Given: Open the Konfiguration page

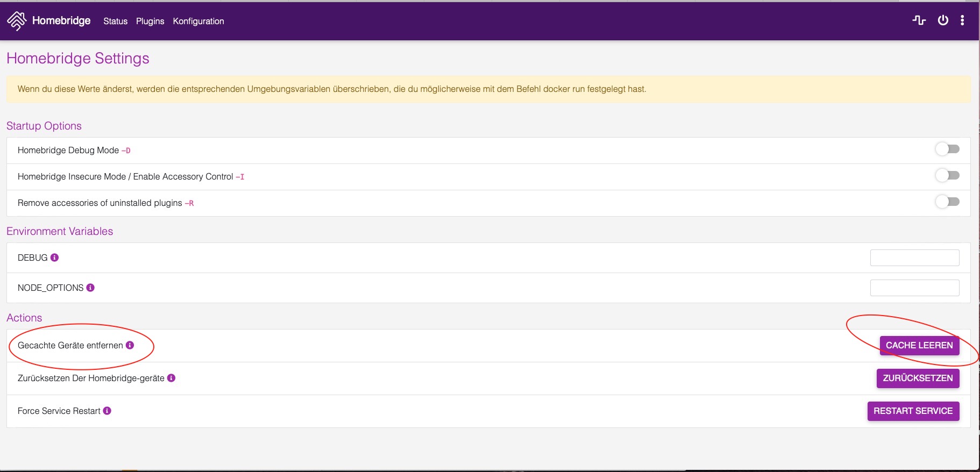Looking at the screenshot, I should click(x=198, y=21).
